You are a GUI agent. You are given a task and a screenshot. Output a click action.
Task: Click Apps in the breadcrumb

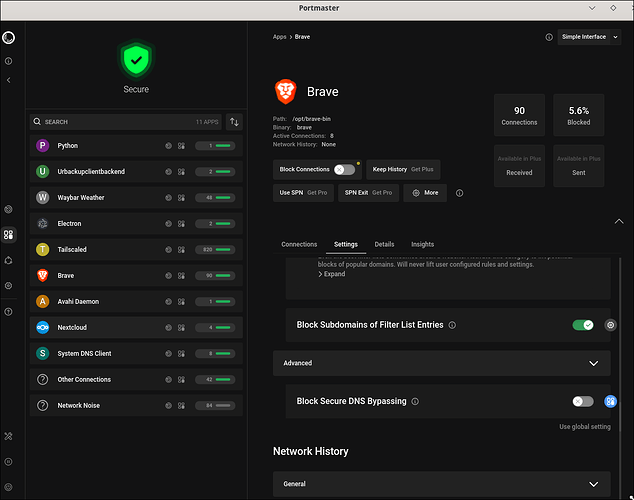(279, 37)
